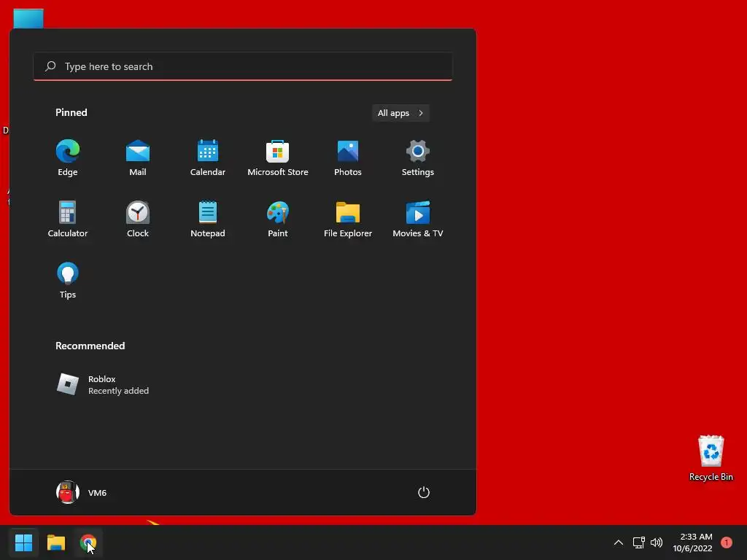
Task: Open the Edge browser pinned app
Action: (68, 158)
